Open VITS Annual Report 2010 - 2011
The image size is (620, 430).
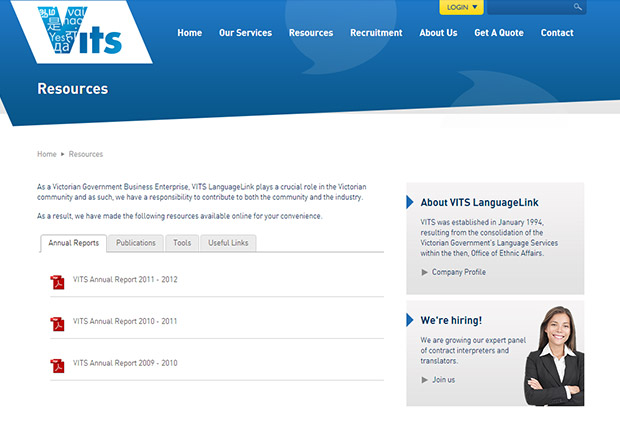click(x=125, y=321)
